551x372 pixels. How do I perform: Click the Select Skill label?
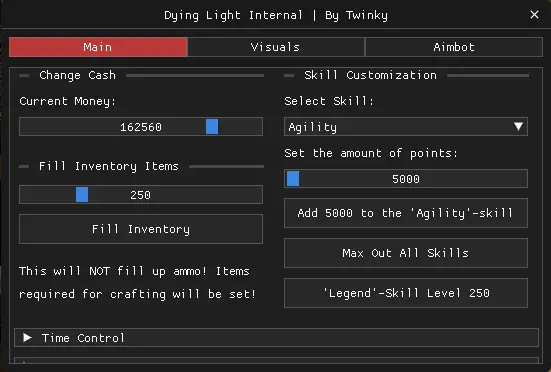329,101
